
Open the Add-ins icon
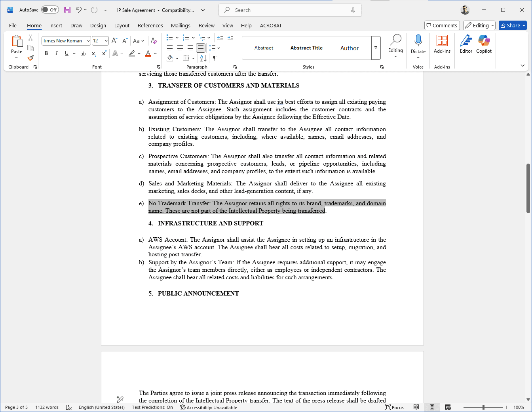[442, 40]
